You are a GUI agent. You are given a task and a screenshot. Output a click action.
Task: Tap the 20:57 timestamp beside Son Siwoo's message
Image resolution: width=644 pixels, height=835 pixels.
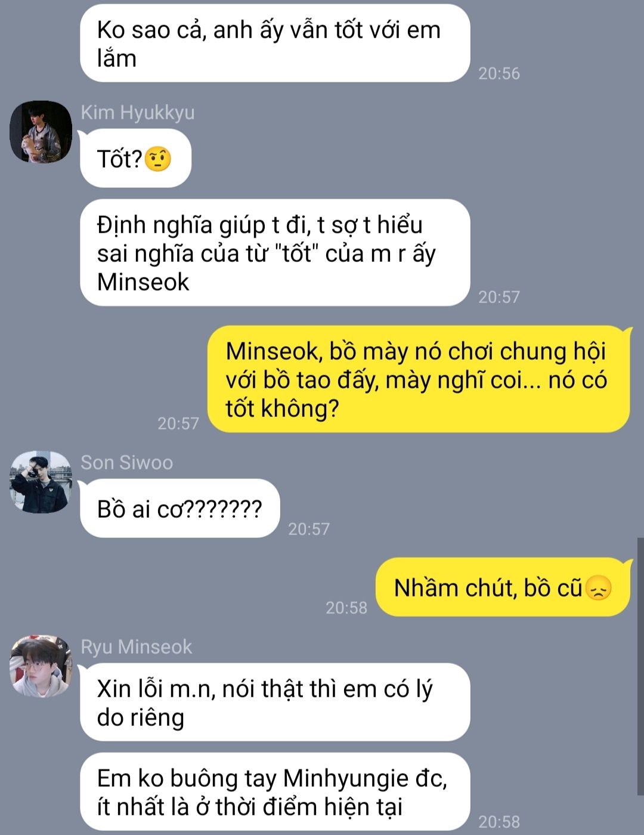click(309, 529)
